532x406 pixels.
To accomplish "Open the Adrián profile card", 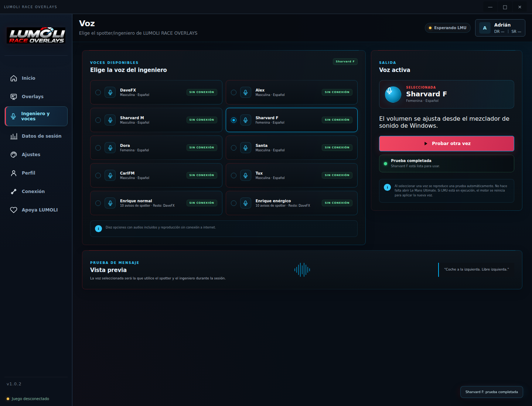I will point(500,28).
